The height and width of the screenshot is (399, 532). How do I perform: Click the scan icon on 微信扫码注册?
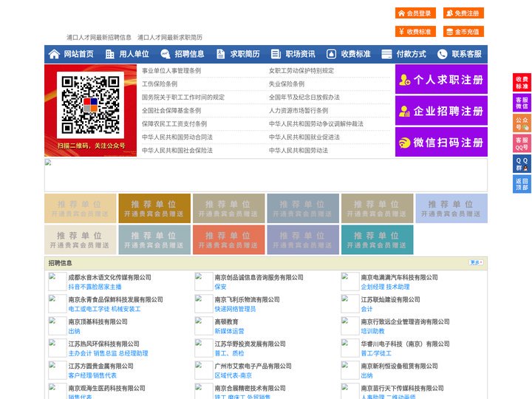(404, 143)
